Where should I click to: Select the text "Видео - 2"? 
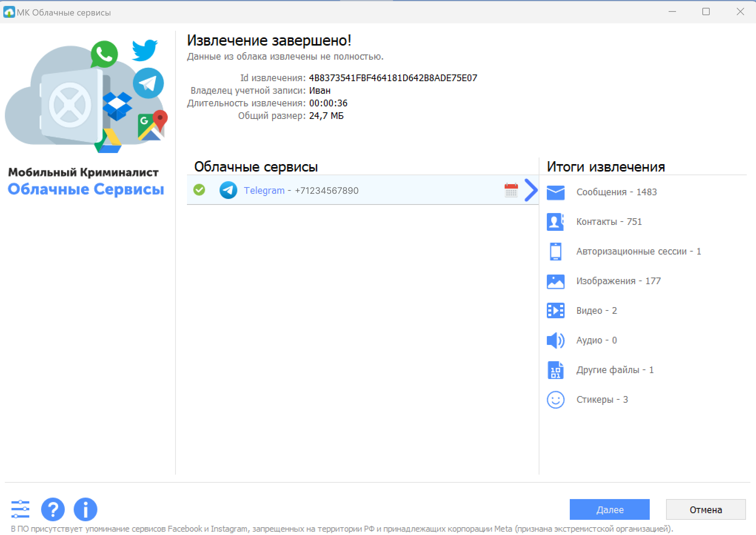point(596,310)
